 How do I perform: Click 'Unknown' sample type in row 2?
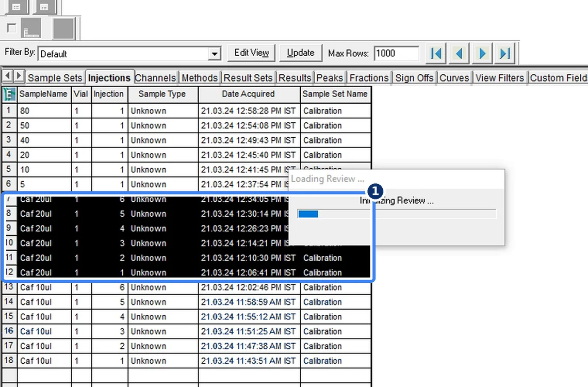(163, 125)
